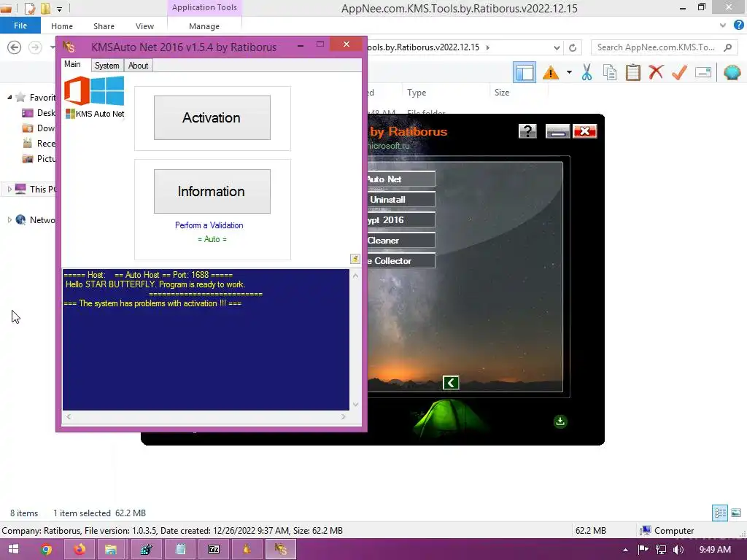Image resolution: width=747 pixels, height=560 pixels.
Task: Click the help question mark in KMS Tools
Action: [x=527, y=131]
